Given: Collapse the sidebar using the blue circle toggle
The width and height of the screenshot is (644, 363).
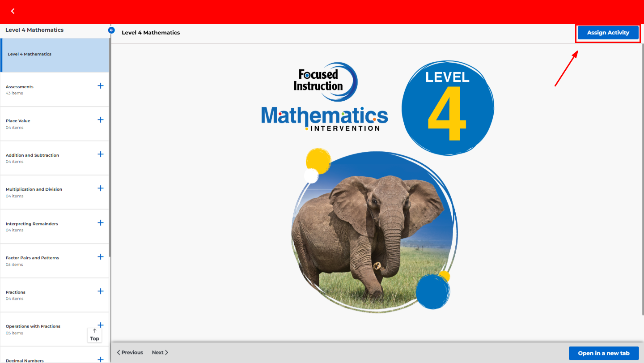Looking at the screenshot, I should click(x=111, y=30).
